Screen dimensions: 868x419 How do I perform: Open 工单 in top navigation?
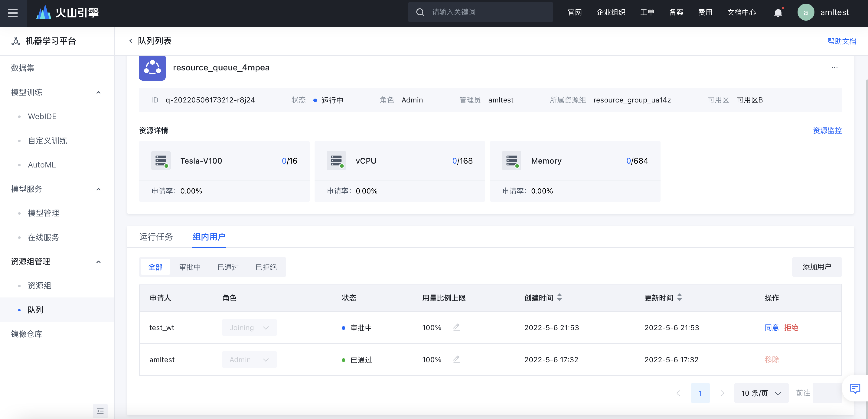tap(647, 12)
